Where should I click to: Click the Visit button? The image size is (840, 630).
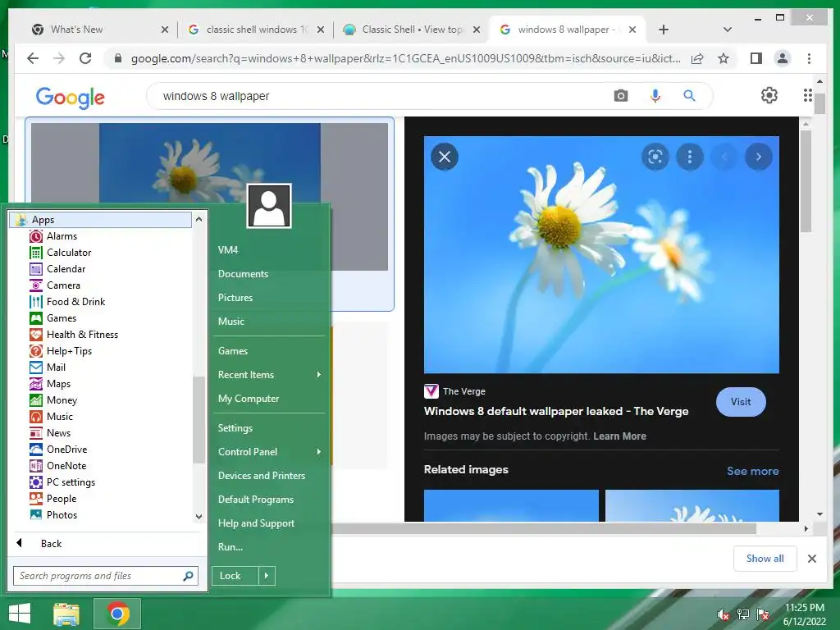[741, 402]
